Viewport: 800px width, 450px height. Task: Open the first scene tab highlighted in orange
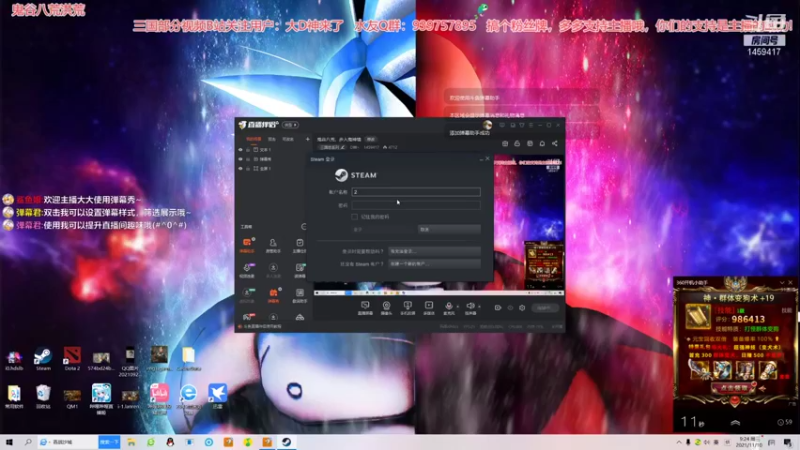click(254, 139)
